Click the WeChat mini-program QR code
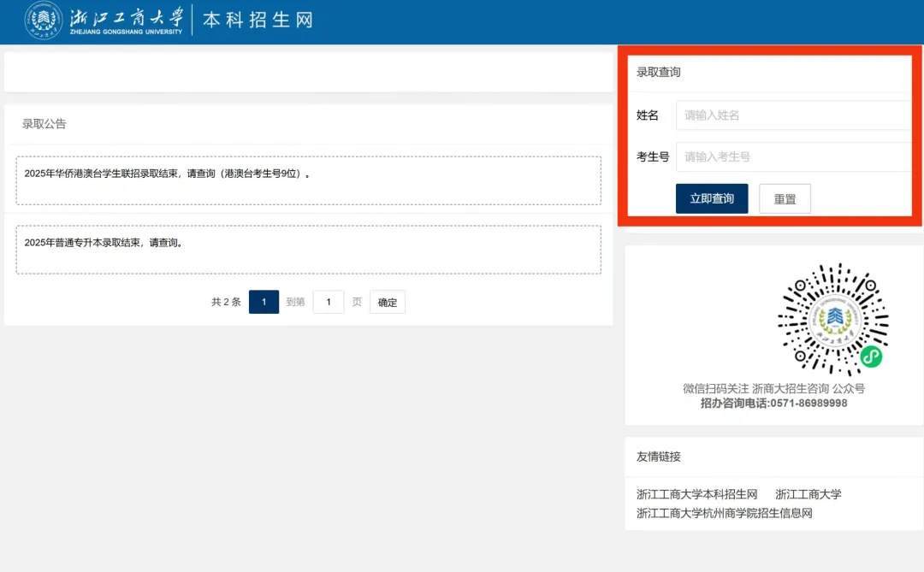The height and width of the screenshot is (572, 924). pyautogui.click(x=833, y=319)
